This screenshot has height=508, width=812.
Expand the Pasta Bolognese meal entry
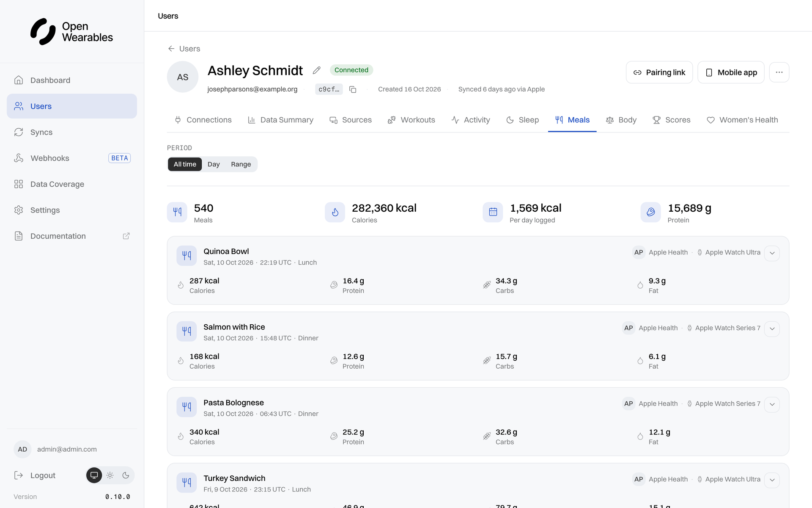point(772,405)
